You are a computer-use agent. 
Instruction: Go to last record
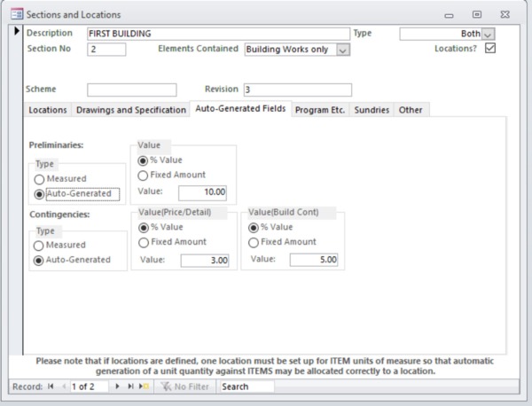coord(130,386)
